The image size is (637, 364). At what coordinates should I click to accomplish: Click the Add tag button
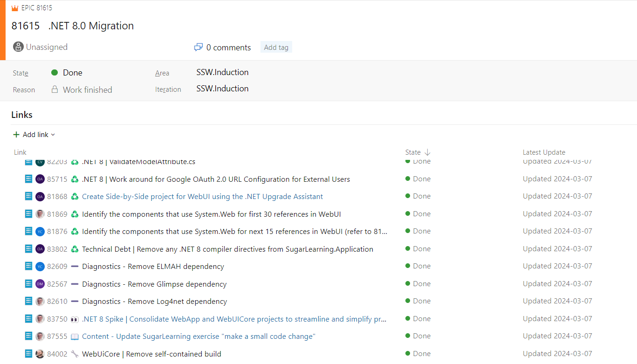[276, 47]
